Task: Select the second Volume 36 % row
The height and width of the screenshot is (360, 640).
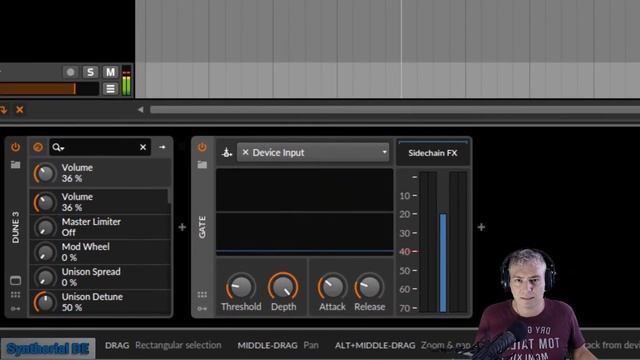Action: [100, 202]
